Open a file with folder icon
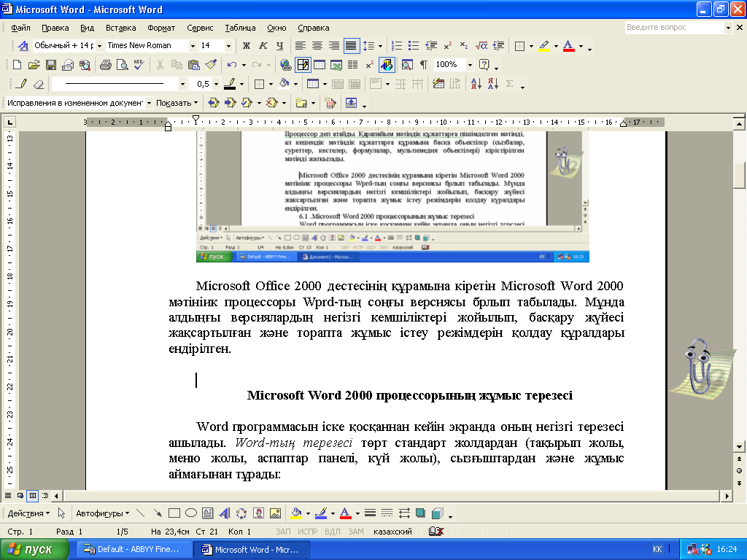Viewport: 747px width, 560px height. tap(34, 65)
